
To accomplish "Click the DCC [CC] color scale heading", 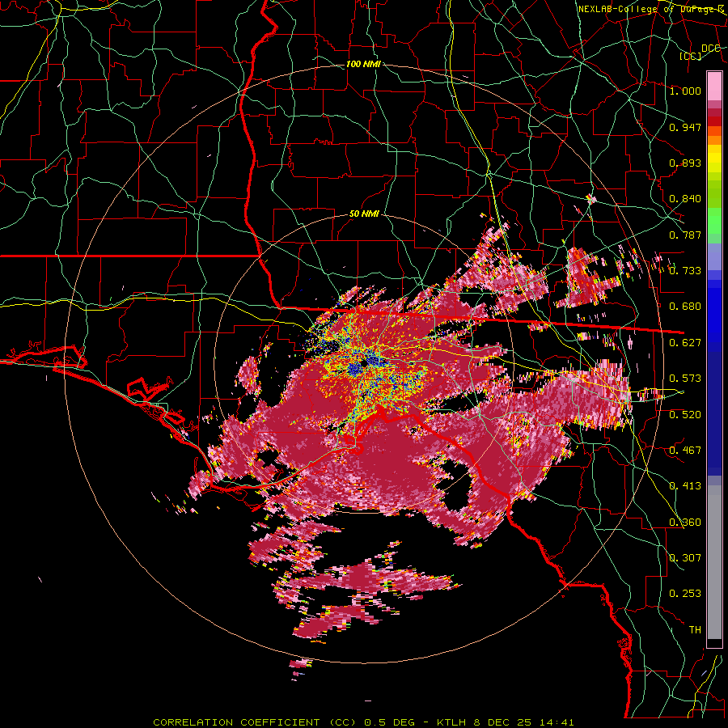I will [x=700, y=52].
